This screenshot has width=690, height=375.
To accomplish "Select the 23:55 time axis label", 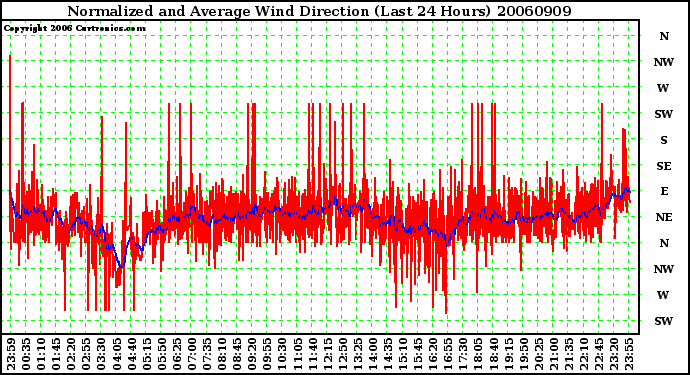I will 629,354.
